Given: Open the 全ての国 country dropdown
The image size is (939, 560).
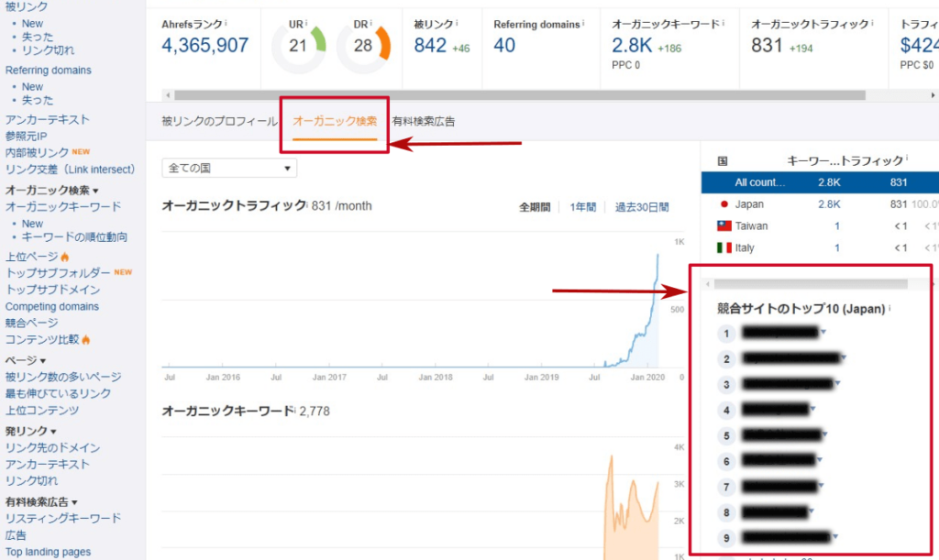Looking at the screenshot, I should pyautogui.click(x=228, y=168).
